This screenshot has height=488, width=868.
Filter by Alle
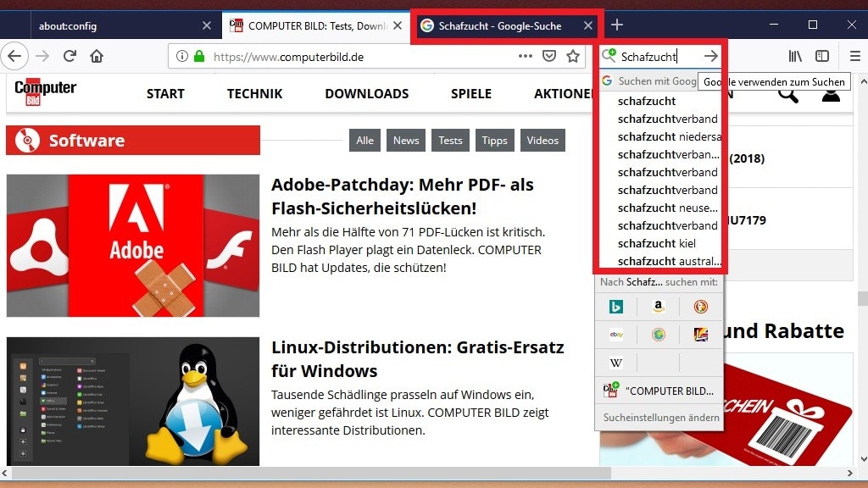(364, 141)
